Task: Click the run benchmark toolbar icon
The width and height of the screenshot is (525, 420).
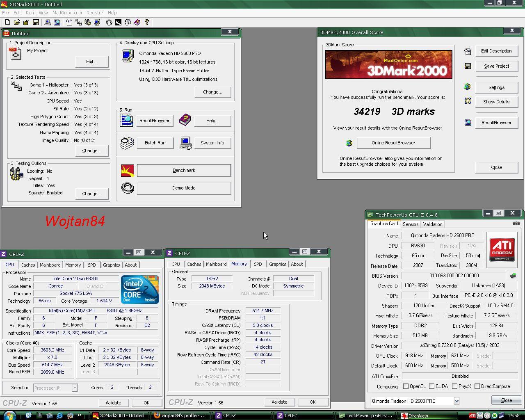Action: (x=118, y=22)
